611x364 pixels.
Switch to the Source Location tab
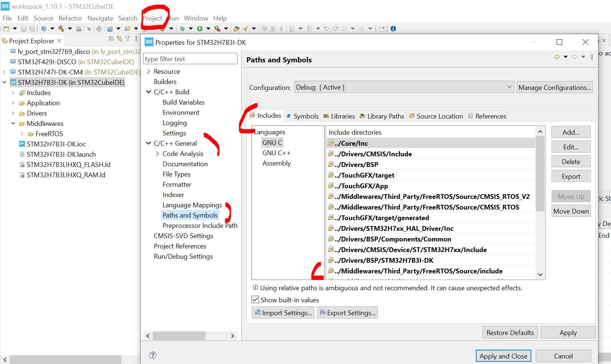click(436, 116)
